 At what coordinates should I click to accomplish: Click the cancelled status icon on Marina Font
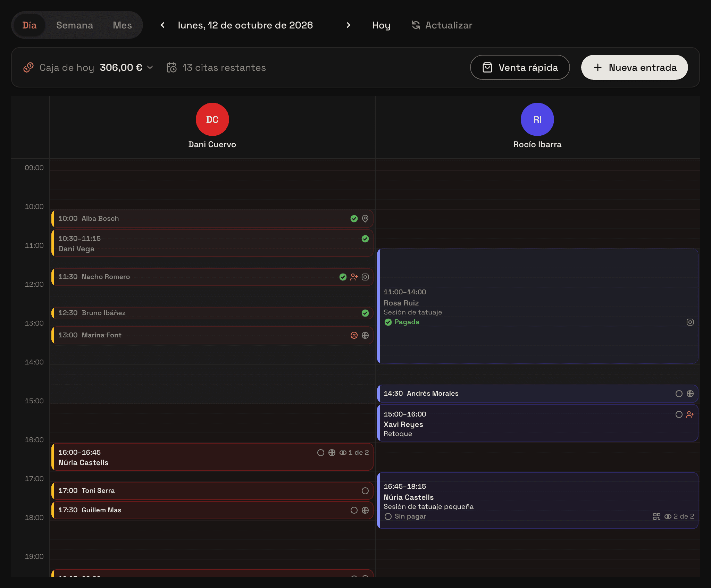tap(354, 335)
